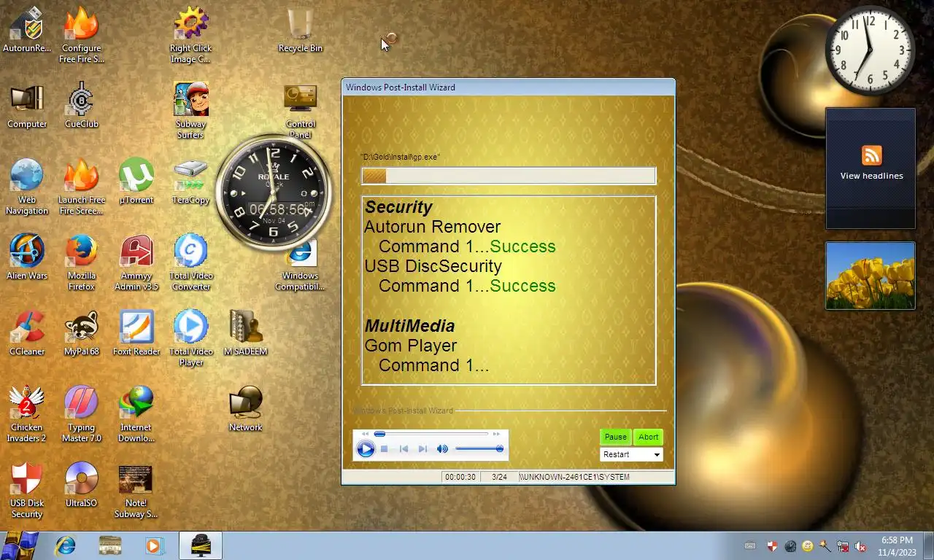Screen dimensions: 934x560
Task: Click the installation progress bar
Action: click(x=509, y=176)
